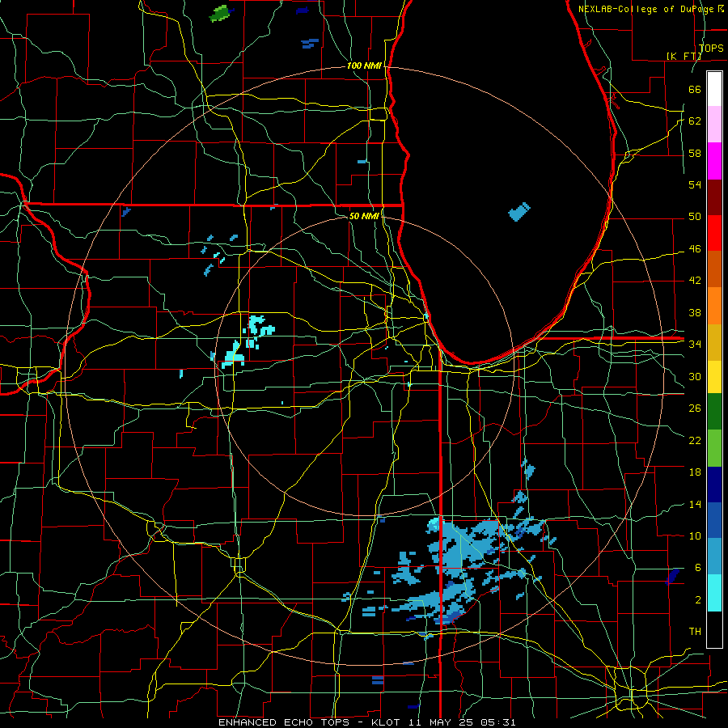This screenshot has height=728, width=728.
Task: Click the 10 legend value
Action: pos(695,535)
